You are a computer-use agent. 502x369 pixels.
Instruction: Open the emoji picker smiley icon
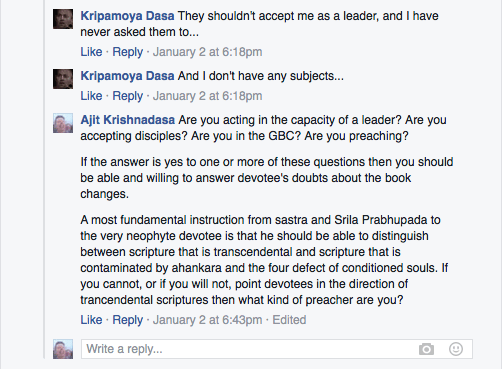(x=456, y=349)
